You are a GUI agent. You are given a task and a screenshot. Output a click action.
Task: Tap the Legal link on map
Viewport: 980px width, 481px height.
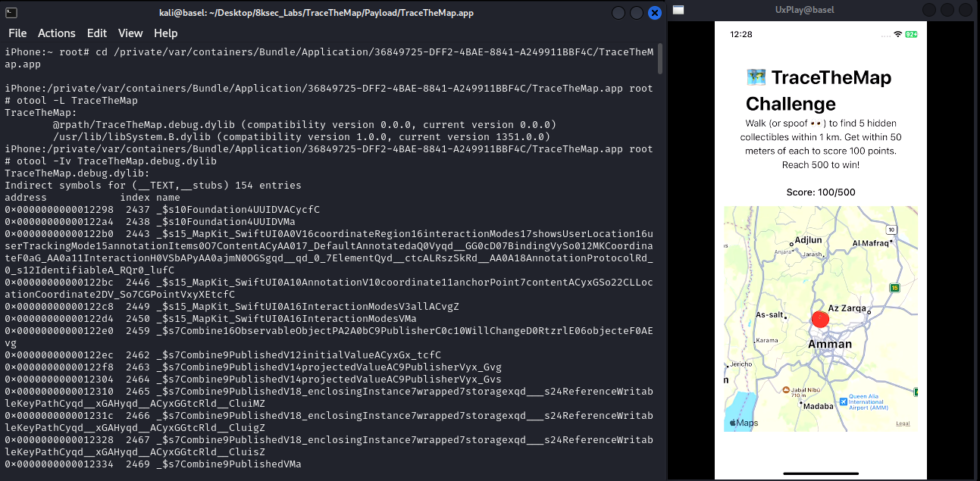903,423
